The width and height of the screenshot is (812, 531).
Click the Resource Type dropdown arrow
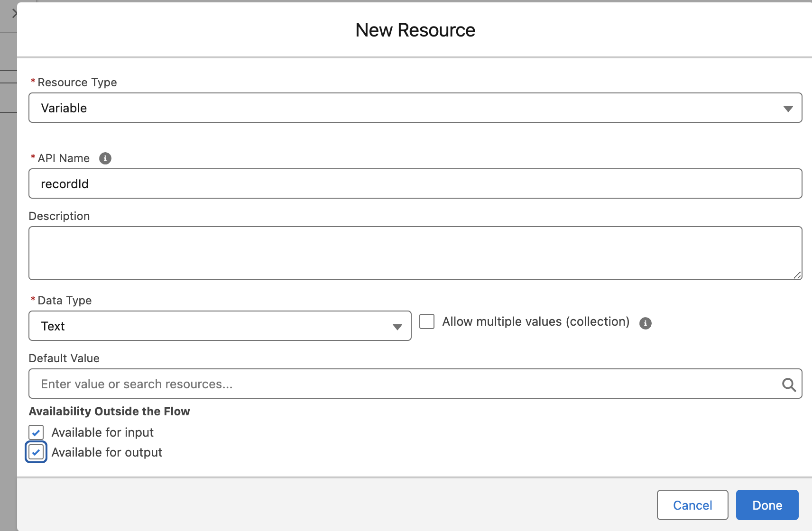click(x=788, y=108)
